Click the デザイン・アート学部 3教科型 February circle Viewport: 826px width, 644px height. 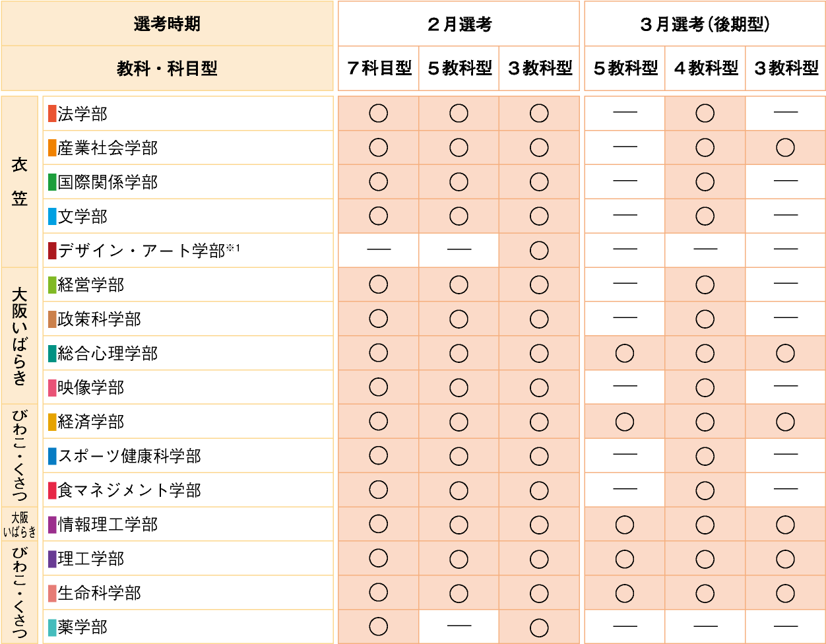(x=539, y=251)
